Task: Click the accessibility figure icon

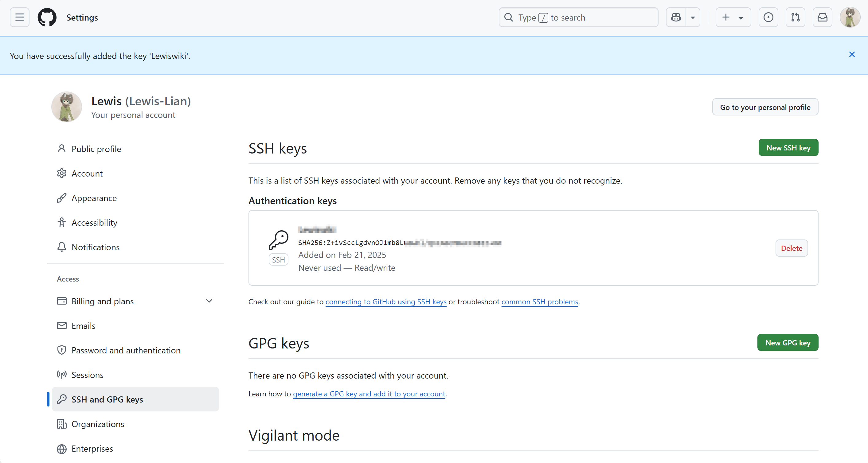Action: tap(61, 222)
